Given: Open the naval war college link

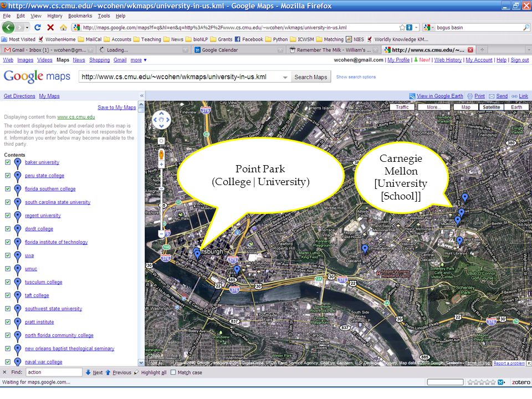Looking at the screenshot, I should pyautogui.click(x=43, y=362).
